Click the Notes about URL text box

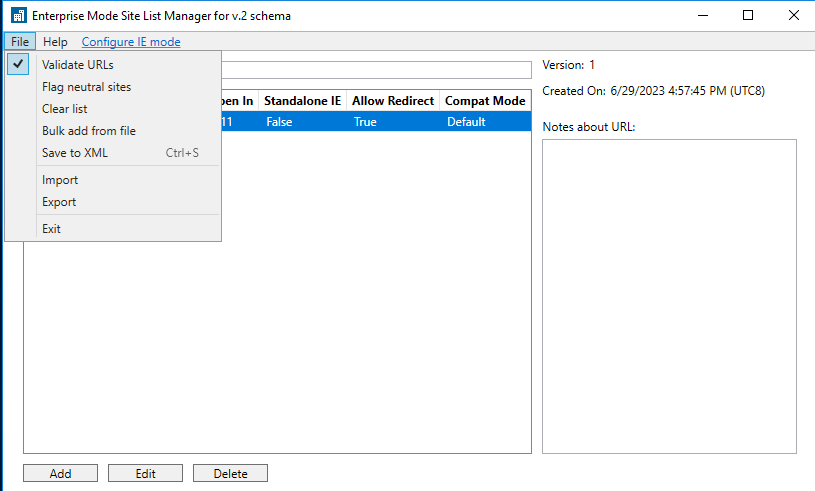click(669, 296)
